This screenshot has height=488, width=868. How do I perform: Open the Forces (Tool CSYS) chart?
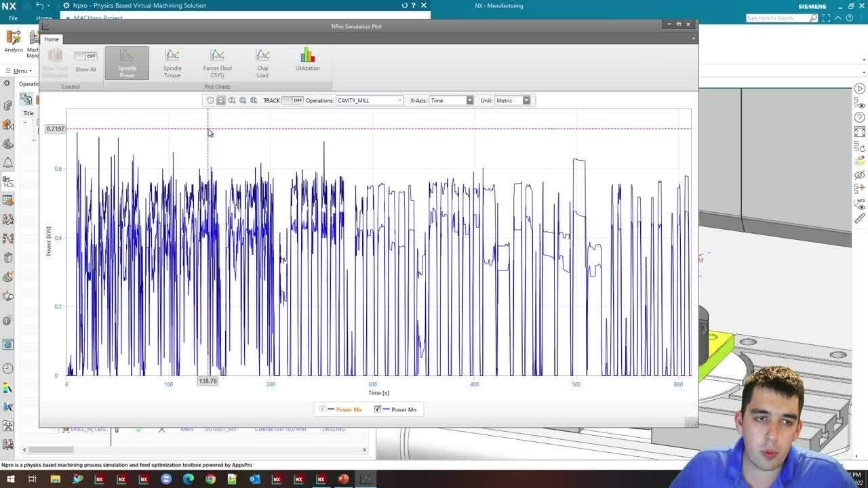(x=217, y=63)
